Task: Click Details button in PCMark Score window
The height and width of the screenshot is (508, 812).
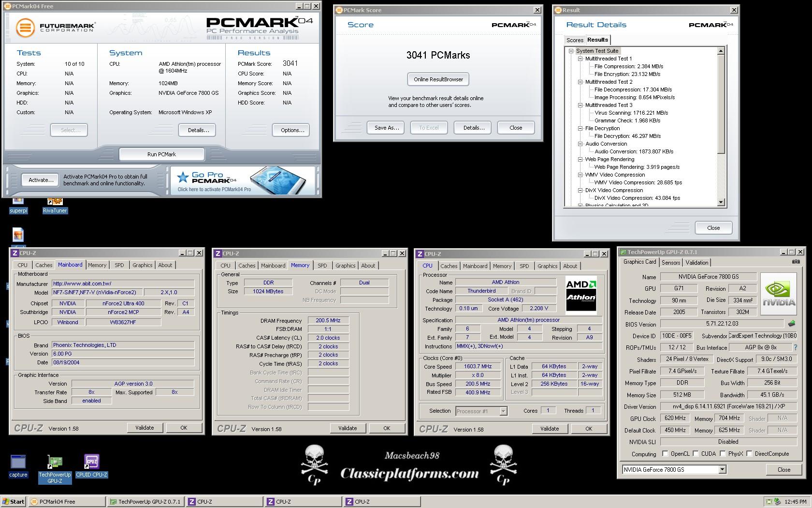Action: [474, 128]
